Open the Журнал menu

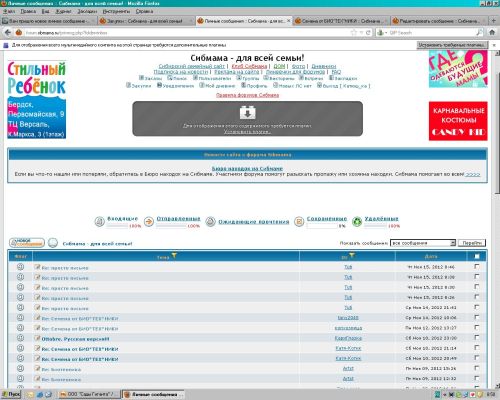[63, 11]
